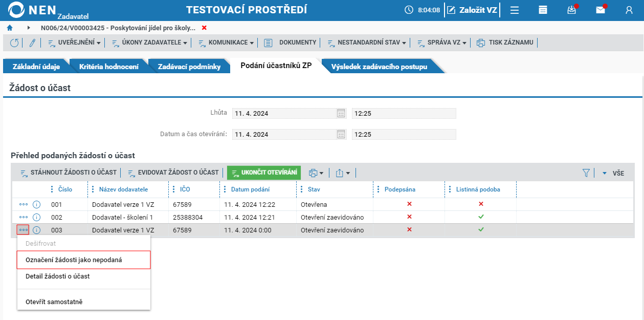The width and height of the screenshot is (644, 320).
Task: Open column options dots for Stav
Action: click(x=302, y=189)
